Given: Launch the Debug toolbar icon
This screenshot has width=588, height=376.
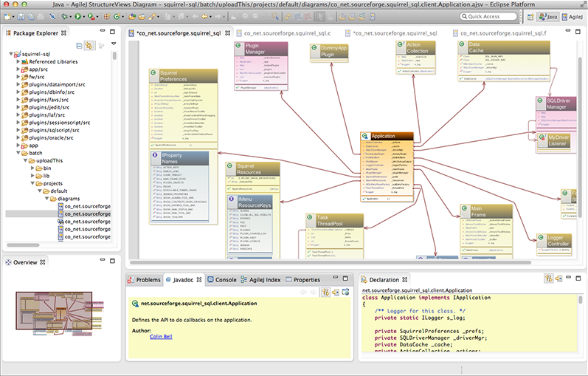Looking at the screenshot, I should click(64, 16).
